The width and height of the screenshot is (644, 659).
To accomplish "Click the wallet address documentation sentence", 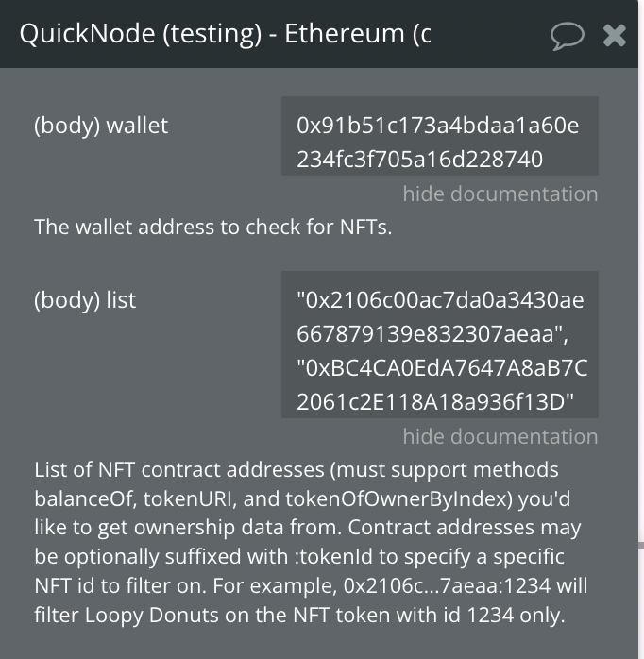I will (x=212, y=227).
